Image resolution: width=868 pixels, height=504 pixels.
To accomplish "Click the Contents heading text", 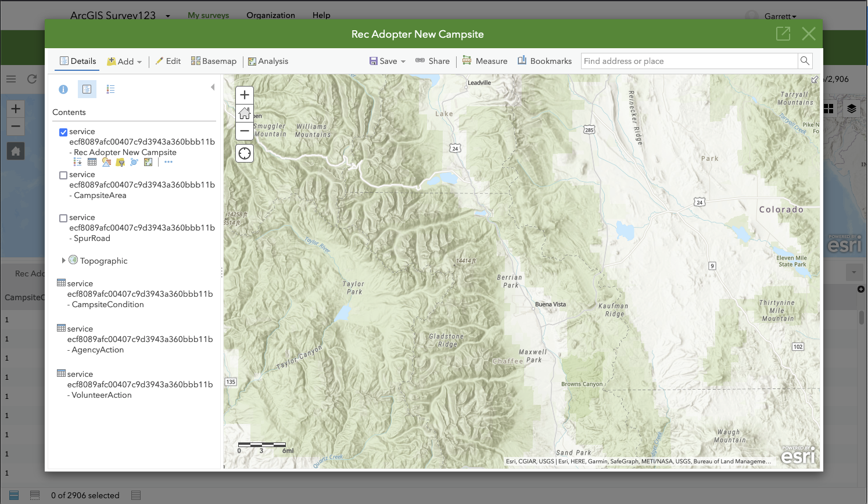I will 69,112.
